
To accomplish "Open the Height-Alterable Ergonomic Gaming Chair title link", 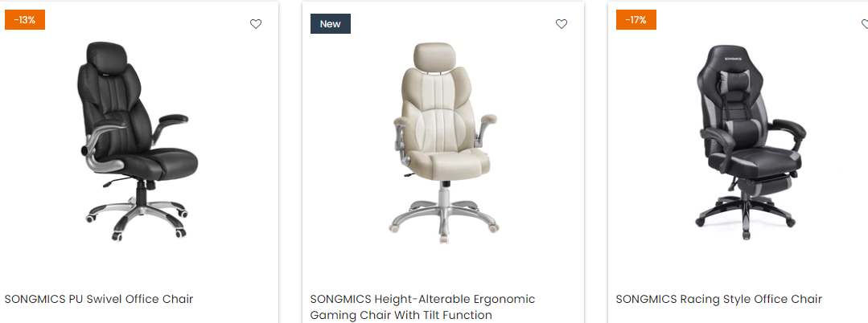I will [423, 307].
